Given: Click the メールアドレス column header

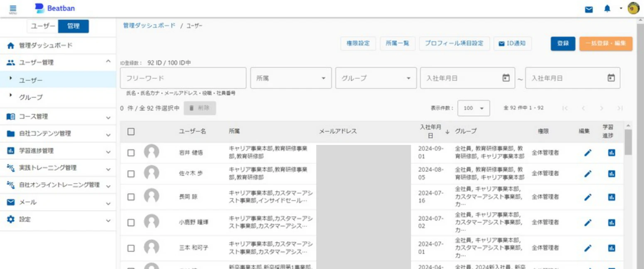Looking at the screenshot, I should click(x=338, y=132).
